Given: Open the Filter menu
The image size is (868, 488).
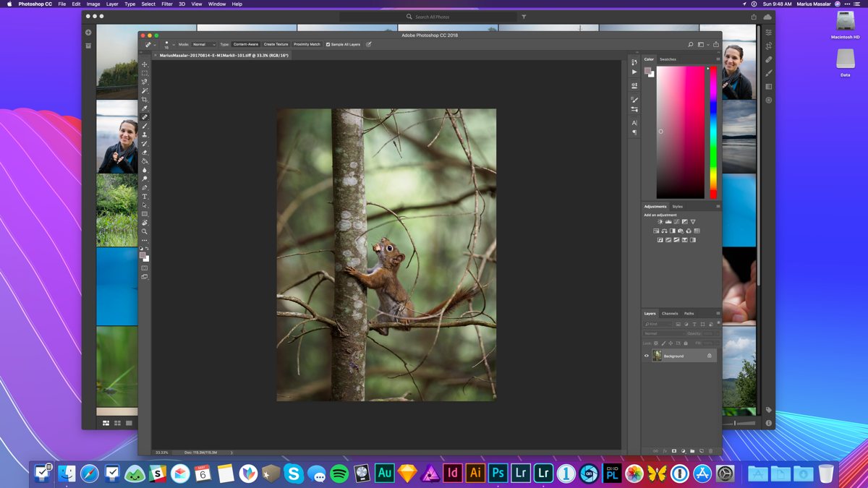Looking at the screenshot, I should (166, 4).
